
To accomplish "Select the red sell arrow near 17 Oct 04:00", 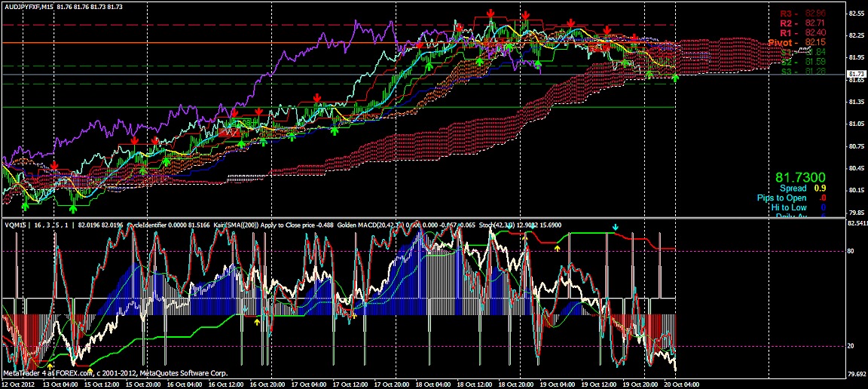I will tap(317, 98).
